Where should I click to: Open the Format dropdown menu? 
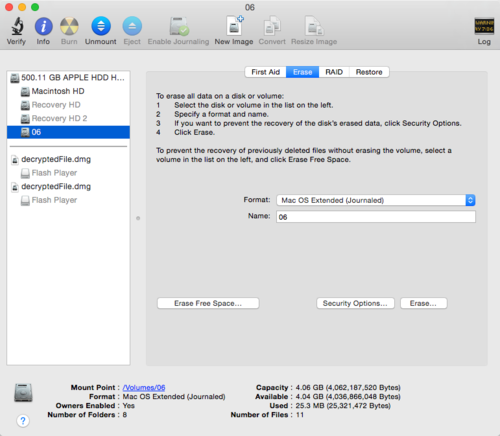point(376,200)
